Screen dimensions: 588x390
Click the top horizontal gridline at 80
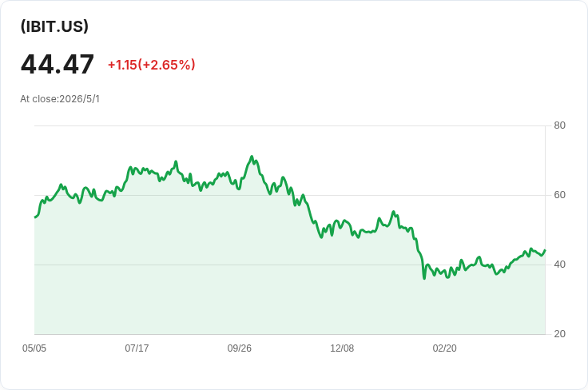pyautogui.click(x=290, y=125)
